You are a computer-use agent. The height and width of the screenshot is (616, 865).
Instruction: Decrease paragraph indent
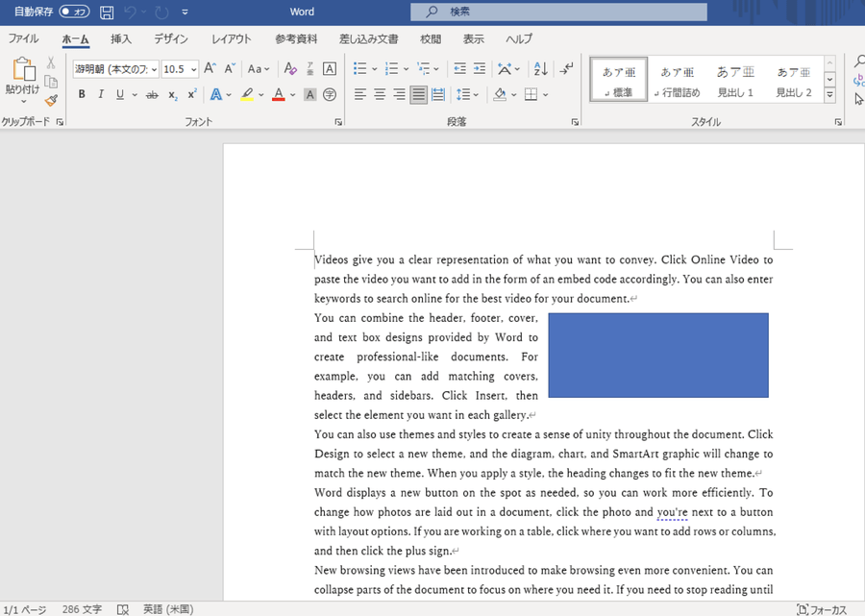click(459, 68)
